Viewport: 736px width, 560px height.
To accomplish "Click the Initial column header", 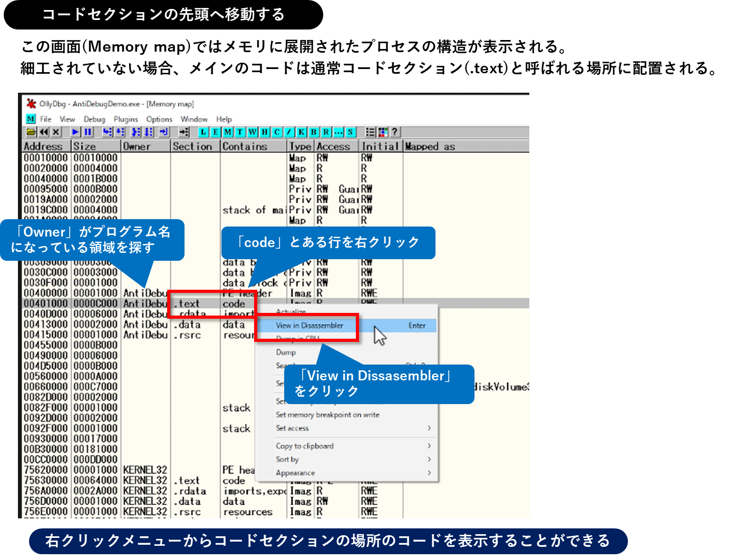I will tap(381, 146).
